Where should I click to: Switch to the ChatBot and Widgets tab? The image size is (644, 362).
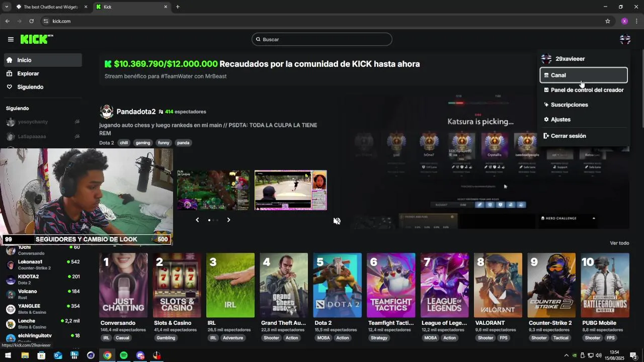coord(52,7)
